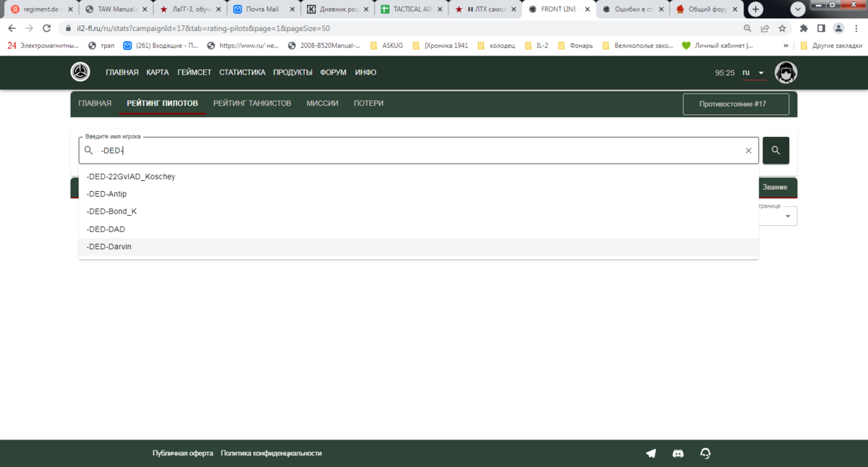This screenshot has width=868, height=467.
Task: Click the site logo emblem in header
Action: [80, 72]
